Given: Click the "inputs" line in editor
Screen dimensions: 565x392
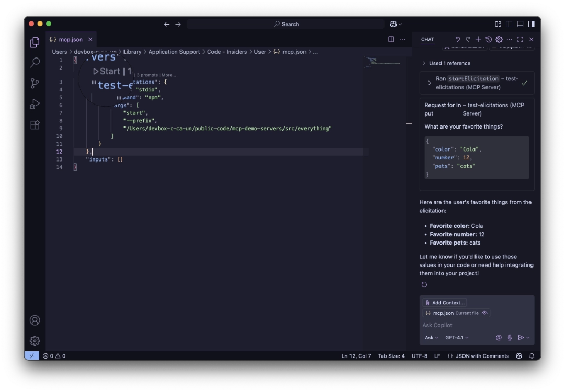Looking at the screenshot, I should pos(105,159).
